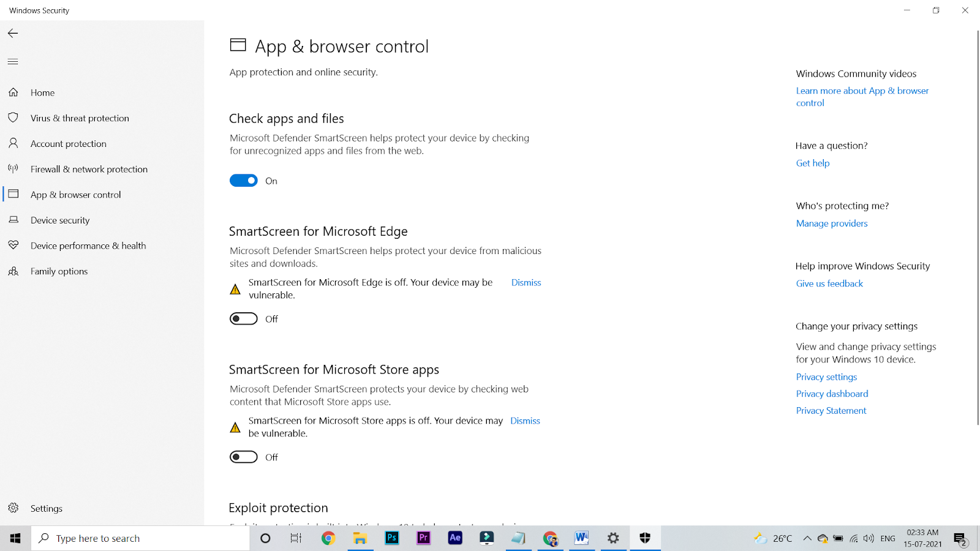
Task: Click Manage providers link
Action: (832, 223)
